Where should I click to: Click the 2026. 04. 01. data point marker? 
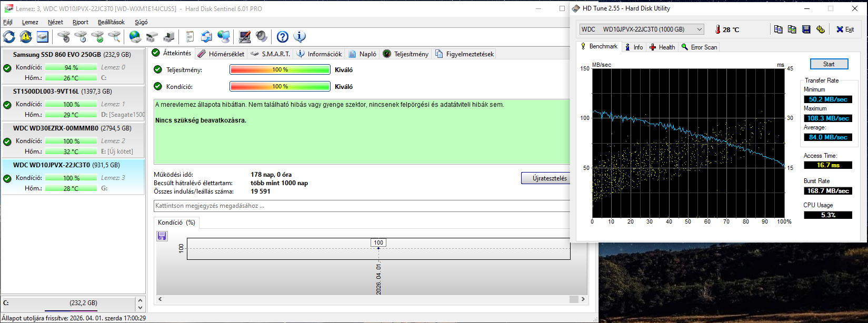378,248
